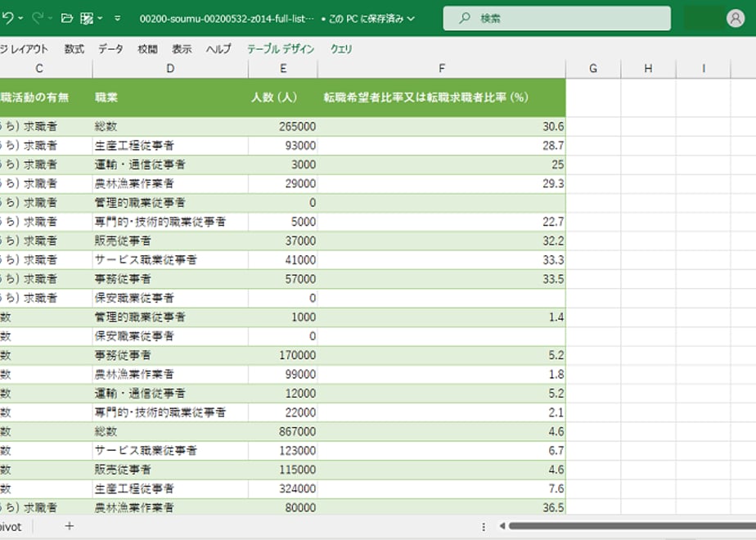Select the cell with value 1.4
Viewport: 756px width, 540px height.
tap(442, 317)
